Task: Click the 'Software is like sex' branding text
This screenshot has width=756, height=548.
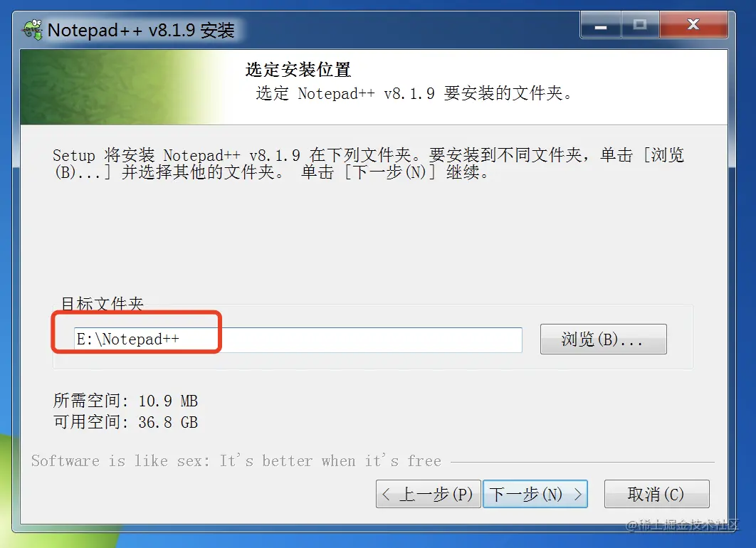Action: pos(236,460)
